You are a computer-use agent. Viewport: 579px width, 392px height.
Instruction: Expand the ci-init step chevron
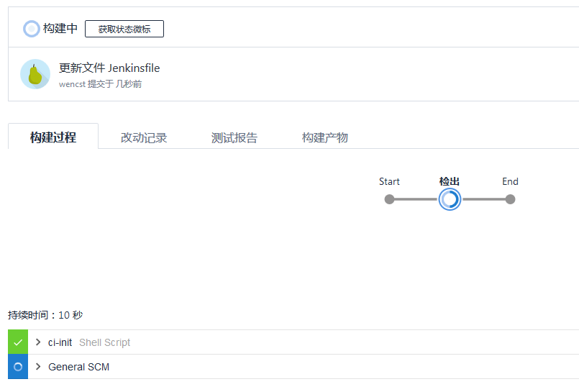point(38,342)
